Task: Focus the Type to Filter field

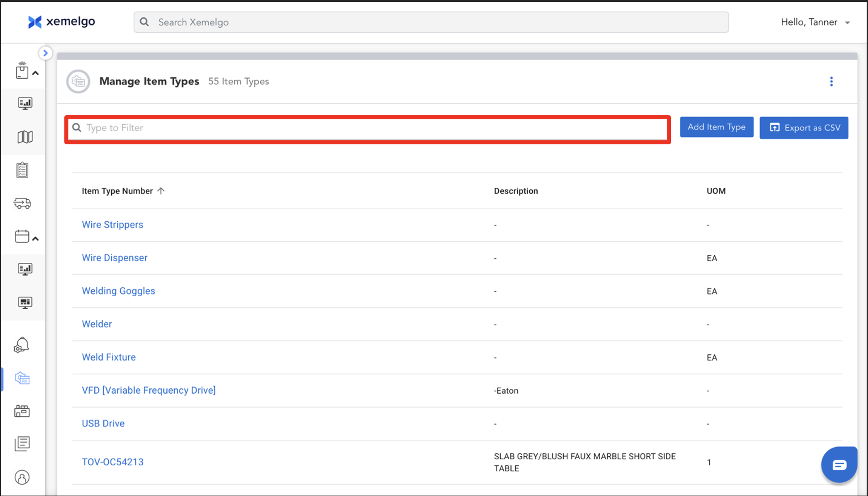Action: tap(367, 128)
